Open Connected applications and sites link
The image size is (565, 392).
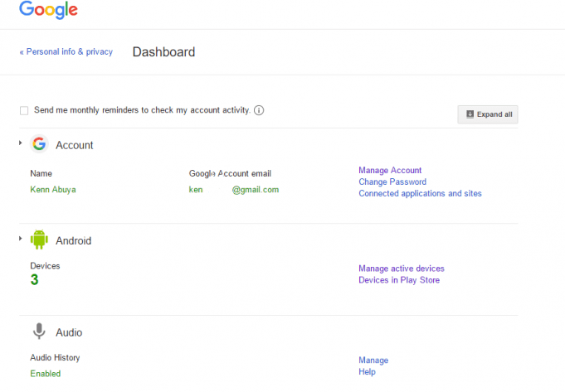[x=420, y=193]
